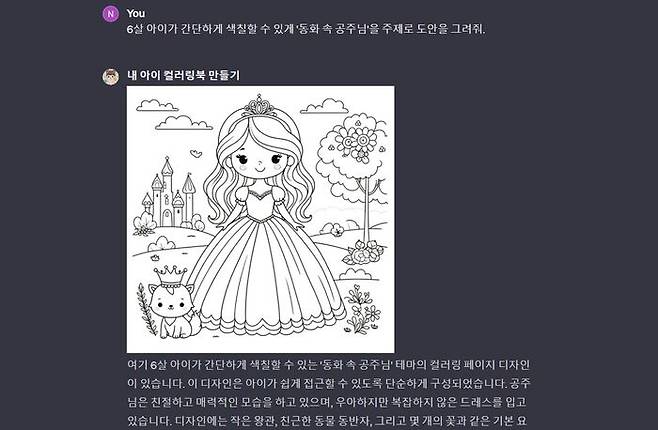Open the "내 아이 컬러링북 만들기" GPT name
Screen dimensions: 658x430
[x=183, y=76]
